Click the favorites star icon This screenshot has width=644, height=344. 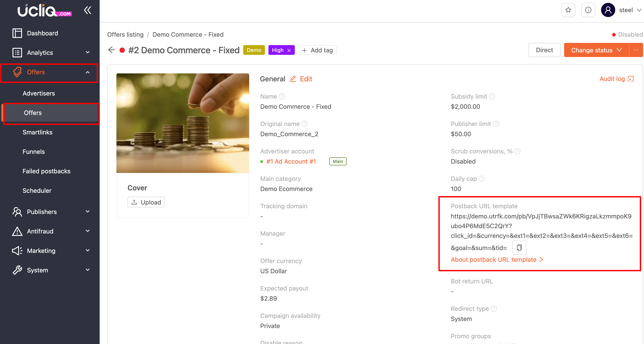[568, 10]
